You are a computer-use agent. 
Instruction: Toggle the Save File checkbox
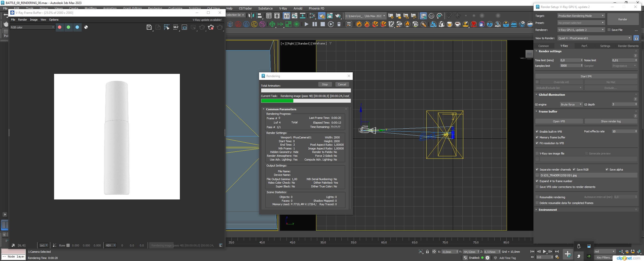pyautogui.click(x=609, y=30)
